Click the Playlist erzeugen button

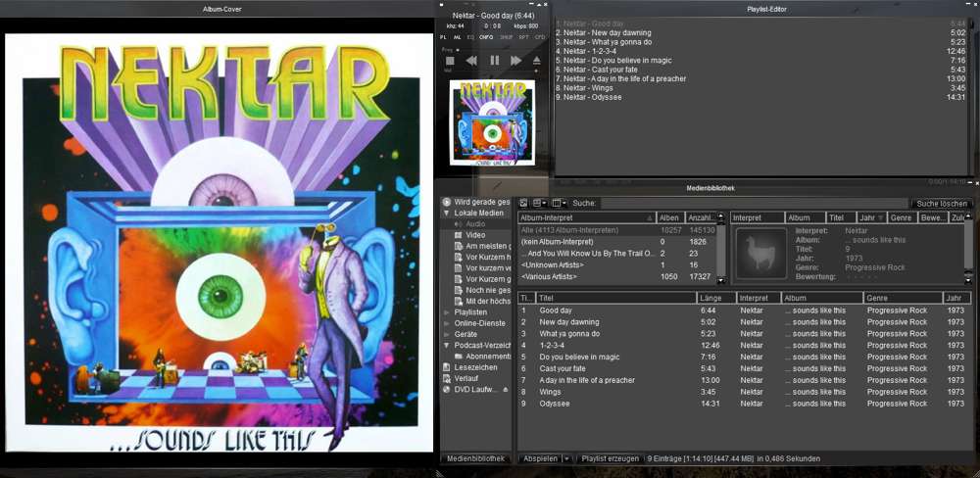click(610, 458)
